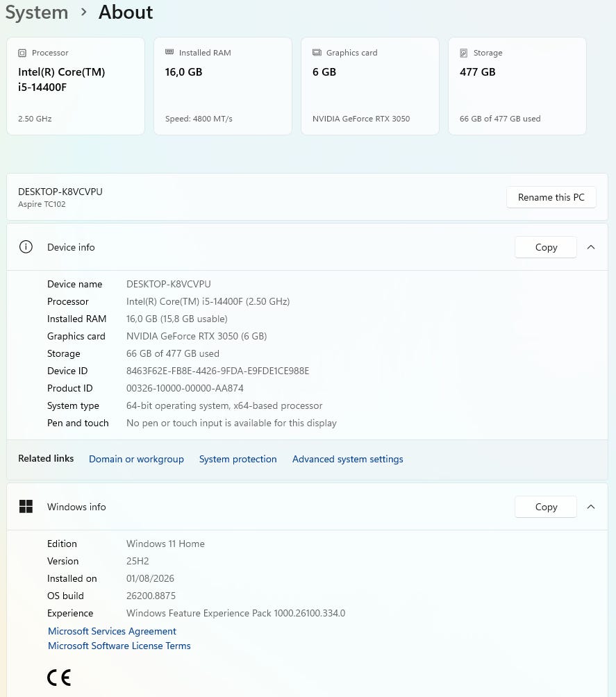Copy the Windows info details

point(546,507)
